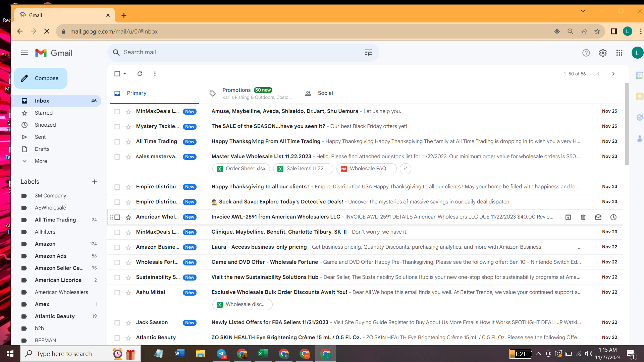Open File Explorer from the taskbar
644x362 pixels.
[x=201, y=354]
